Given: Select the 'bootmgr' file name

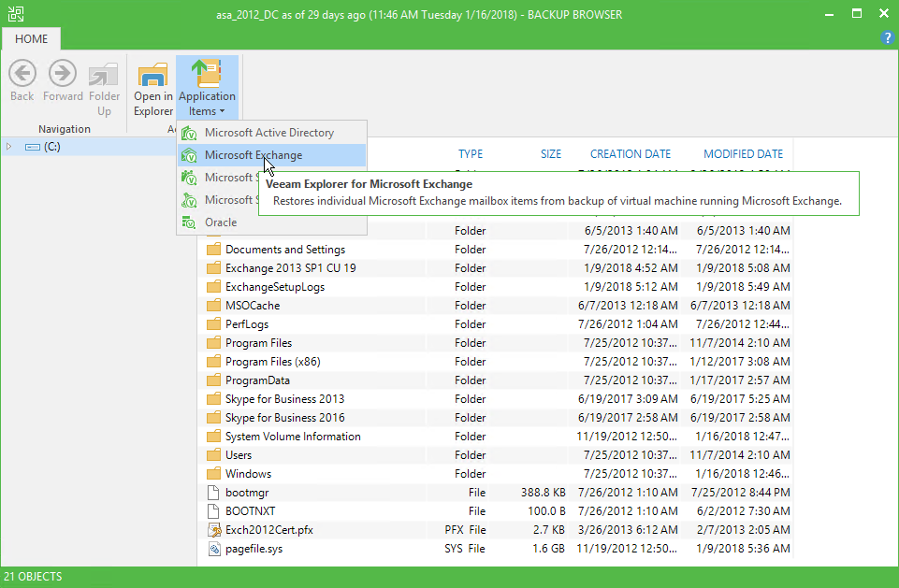Looking at the screenshot, I should [247, 493].
